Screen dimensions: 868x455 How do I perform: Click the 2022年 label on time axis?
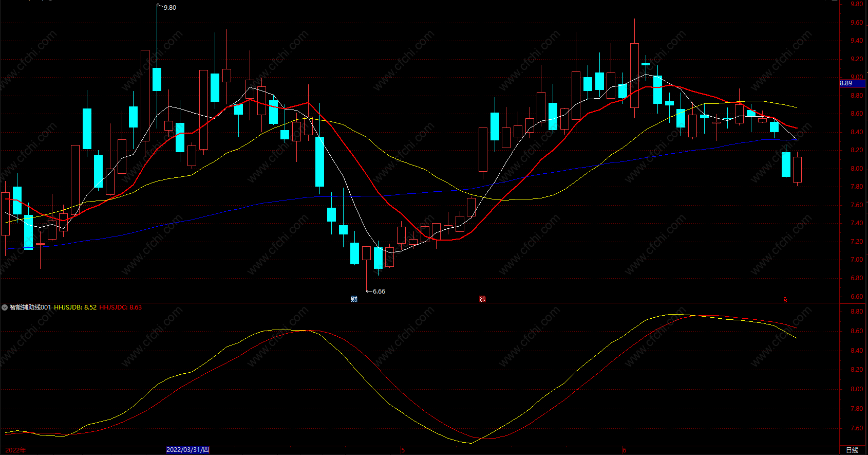15,450
